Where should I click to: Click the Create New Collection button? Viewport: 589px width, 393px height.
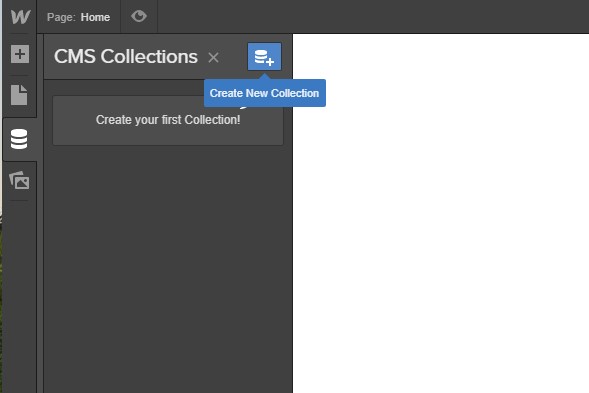pyautogui.click(x=264, y=57)
